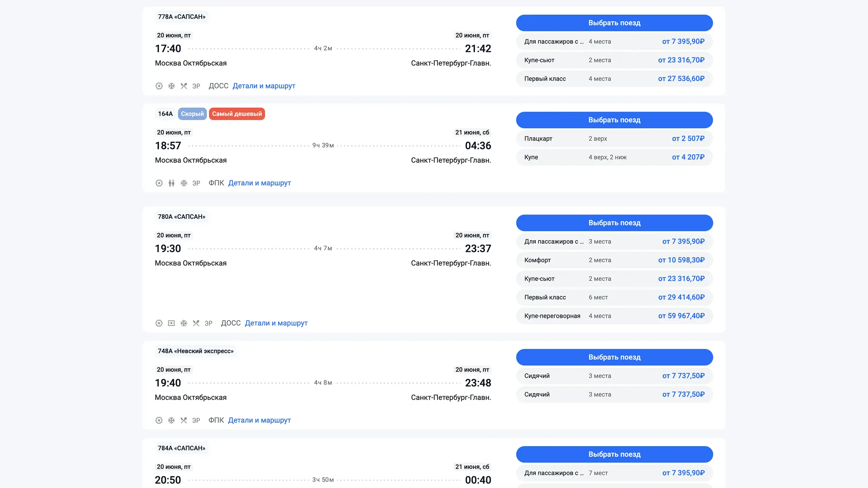868x488 pixels.
Task: Click the ticket voucher icon on train 780A
Action: (171, 323)
